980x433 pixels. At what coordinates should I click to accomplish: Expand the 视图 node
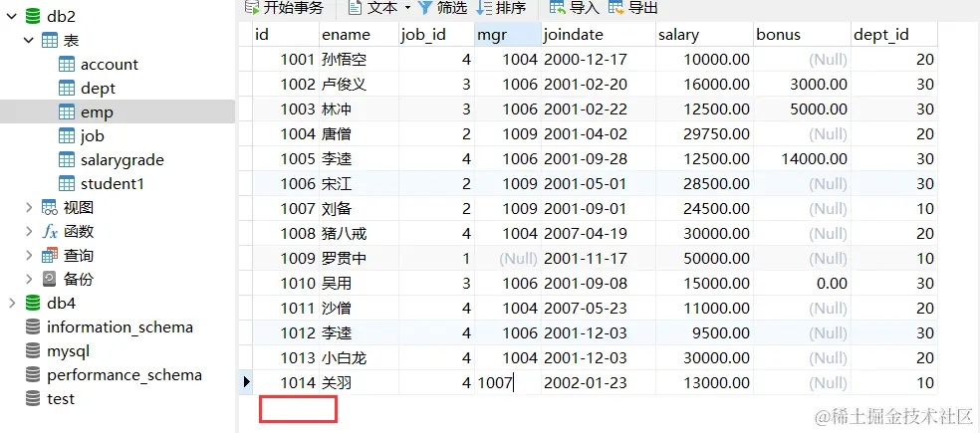pos(29,207)
